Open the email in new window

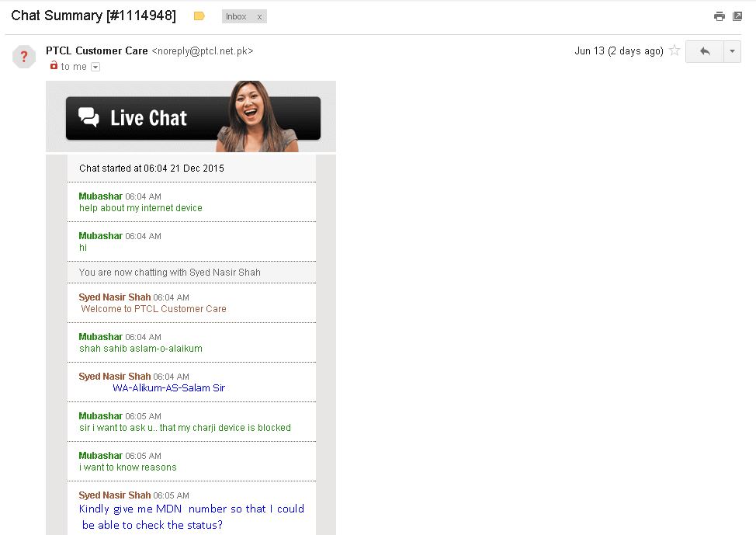[x=737, y=16]
